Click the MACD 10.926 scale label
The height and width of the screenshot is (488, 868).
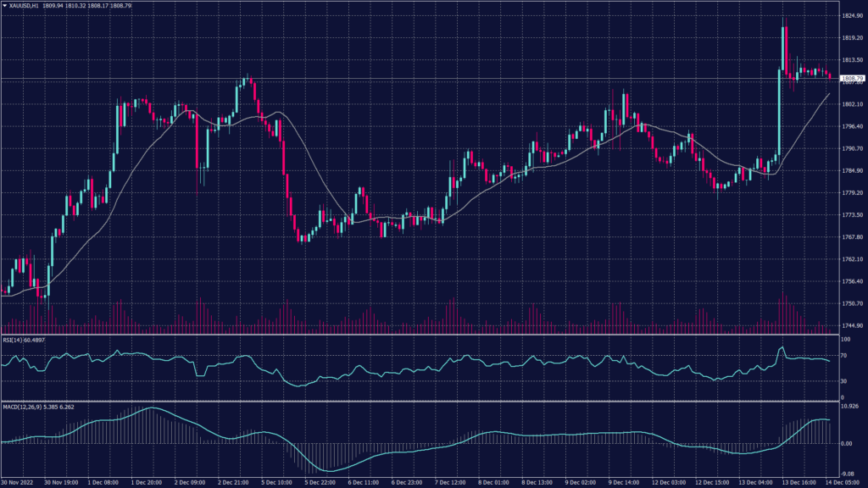click(850, 408)
